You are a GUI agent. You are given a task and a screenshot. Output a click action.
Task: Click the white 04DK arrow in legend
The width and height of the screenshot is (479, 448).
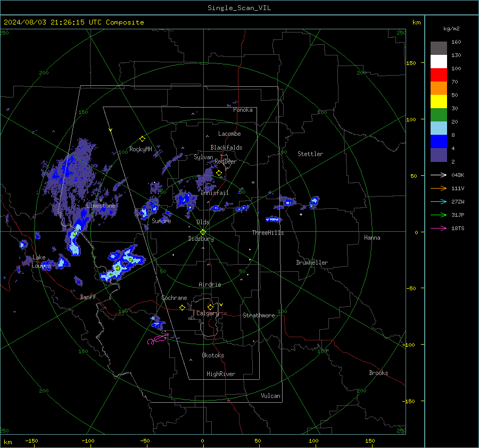(439, 175)
